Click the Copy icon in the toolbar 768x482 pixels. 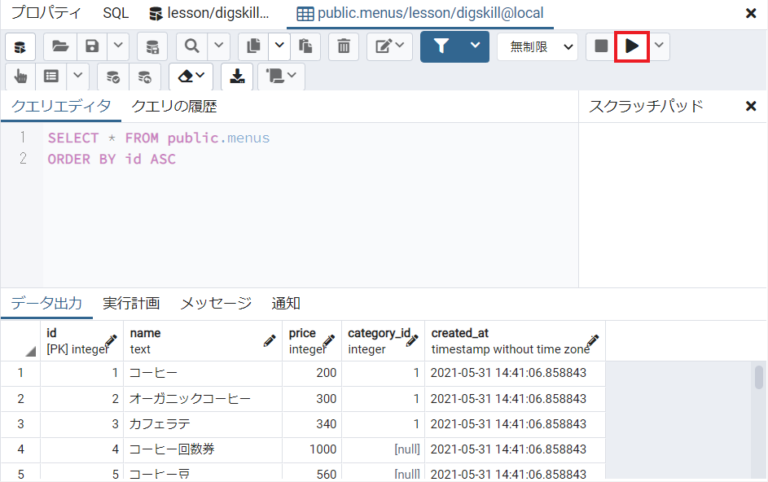point(253,46)
